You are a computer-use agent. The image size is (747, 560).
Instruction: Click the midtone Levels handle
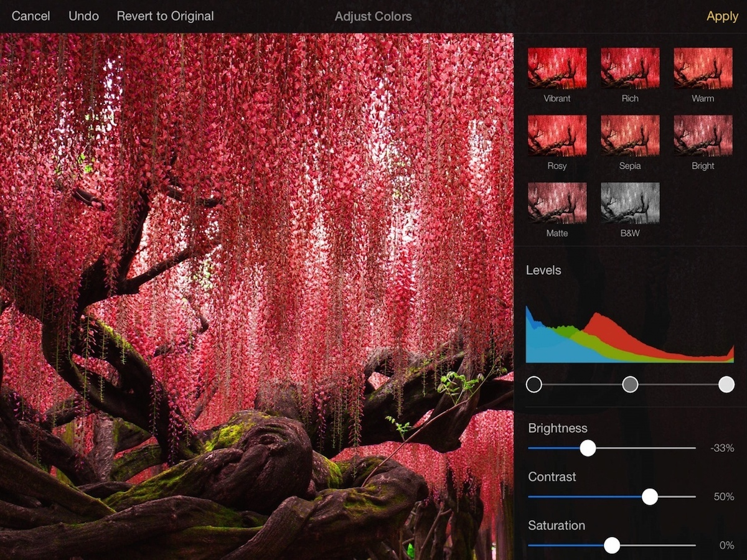point(630,385)
